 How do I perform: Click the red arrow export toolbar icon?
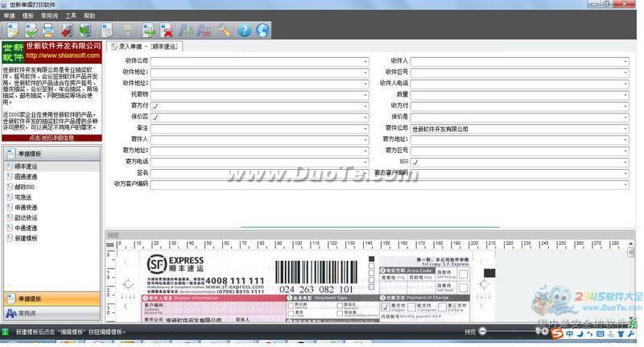[67, 31]
